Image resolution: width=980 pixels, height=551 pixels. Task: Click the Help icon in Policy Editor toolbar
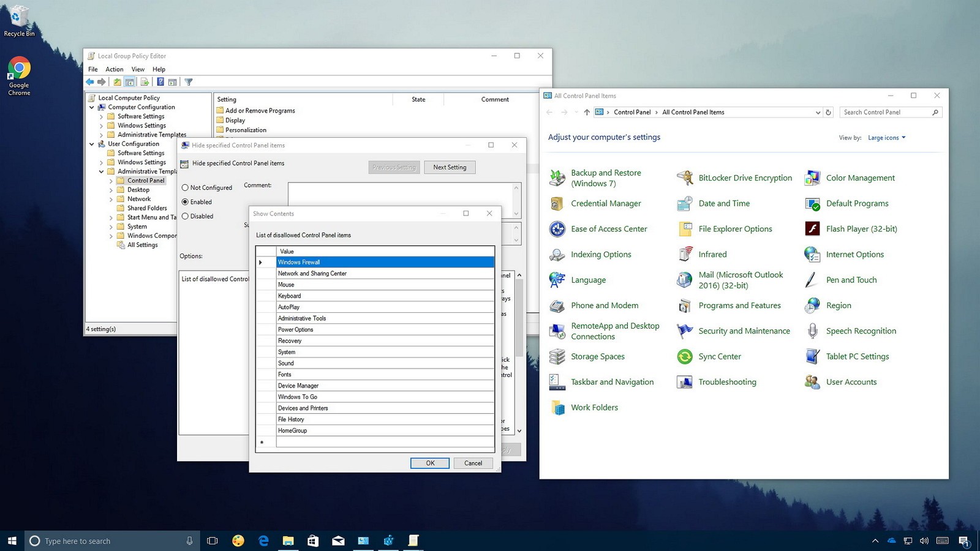pyautogui.click(x=160, y=82)
